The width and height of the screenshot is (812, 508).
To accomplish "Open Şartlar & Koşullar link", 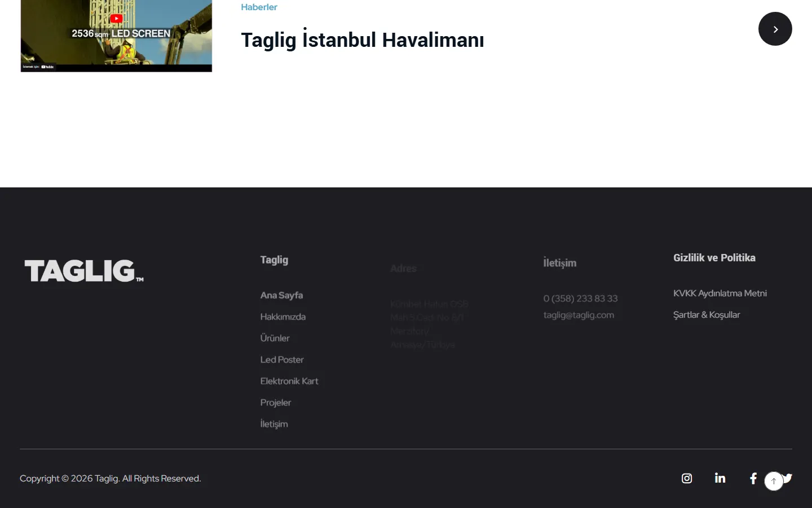I will (x=707, y=314).
